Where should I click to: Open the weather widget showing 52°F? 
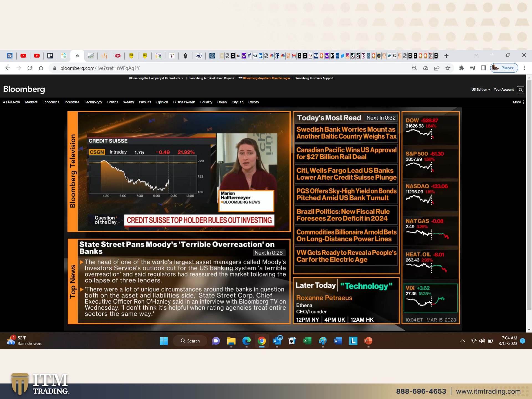(x=24, y=341)
